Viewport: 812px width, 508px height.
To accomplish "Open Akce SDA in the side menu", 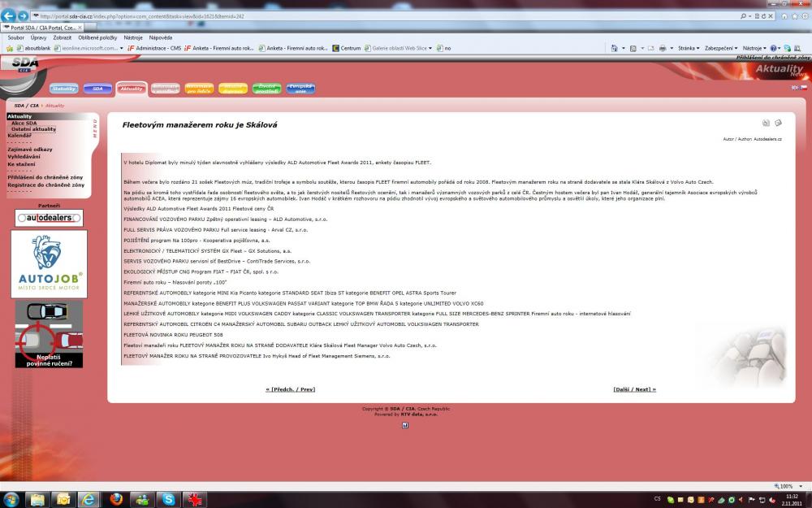I will click(x=24, y=123).
